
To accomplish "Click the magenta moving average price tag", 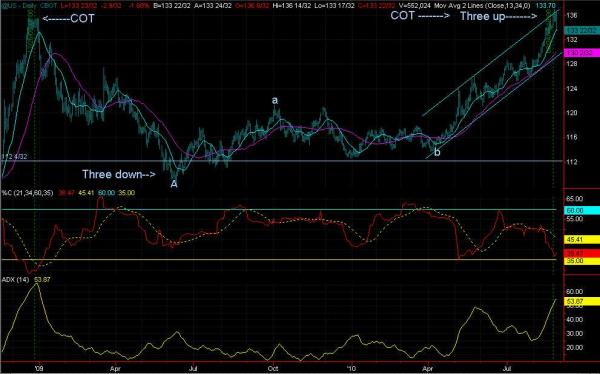I will [582, 53].
